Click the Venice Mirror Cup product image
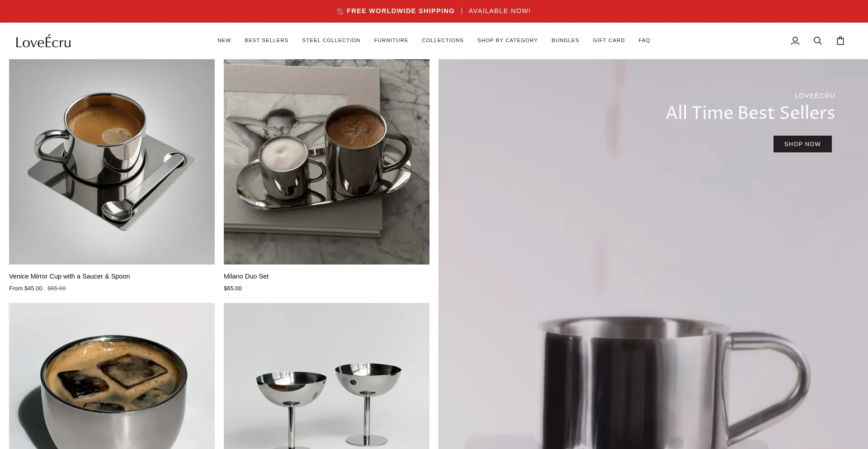This screenshot has height=449, width=868. pyautogui.click(x=112, y=162)
